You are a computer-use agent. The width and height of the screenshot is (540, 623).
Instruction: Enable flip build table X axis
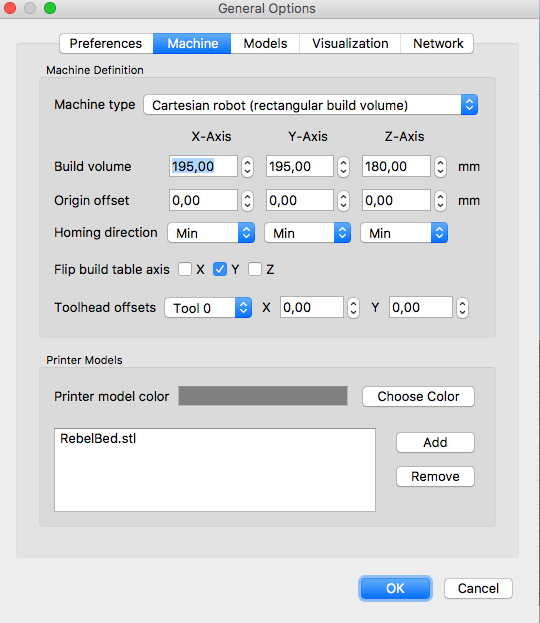(x=185, y=269)
